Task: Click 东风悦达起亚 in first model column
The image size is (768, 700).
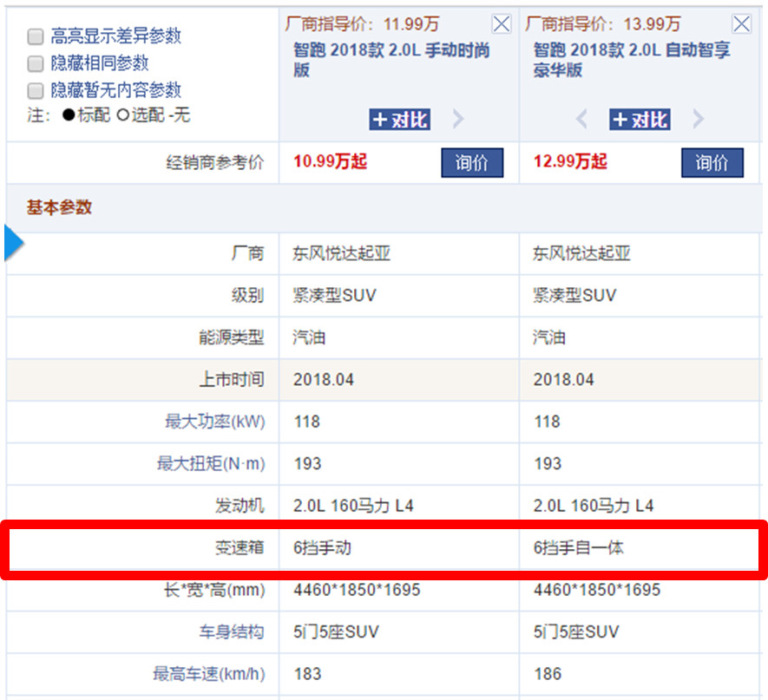Action: tap(341, 253)
